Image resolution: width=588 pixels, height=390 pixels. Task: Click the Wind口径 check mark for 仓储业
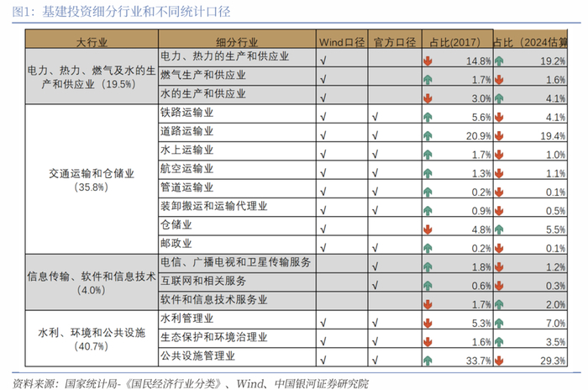(323, 229)
